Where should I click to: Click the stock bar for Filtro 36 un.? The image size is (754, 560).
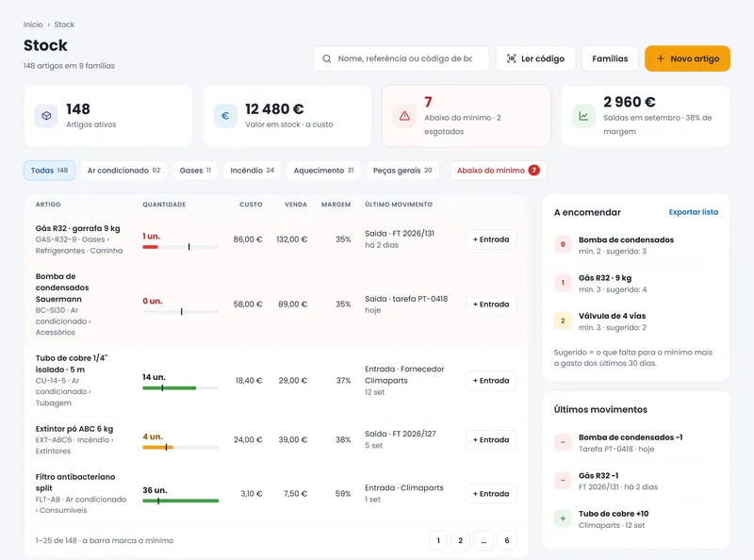pyautogui.click(x=181, y=501)
